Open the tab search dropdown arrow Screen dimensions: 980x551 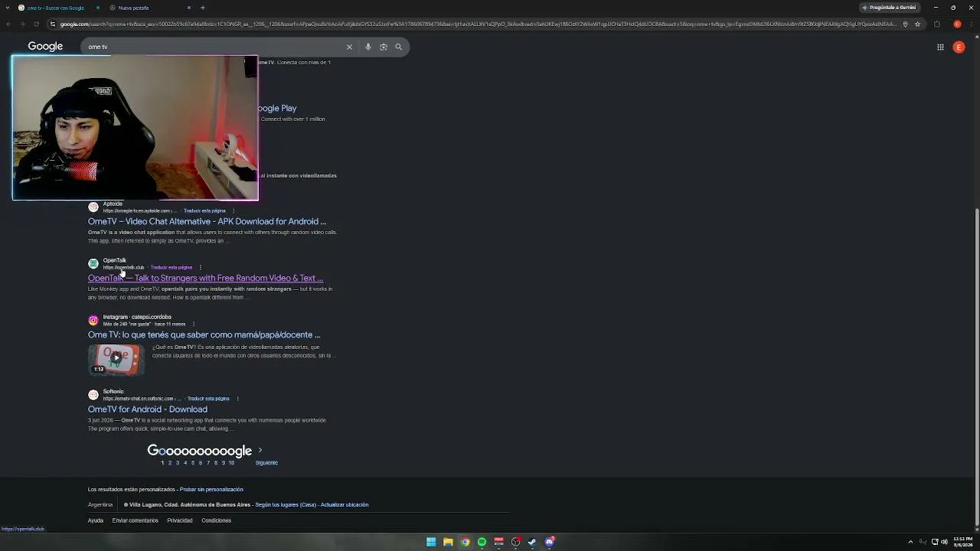point(8,8)
